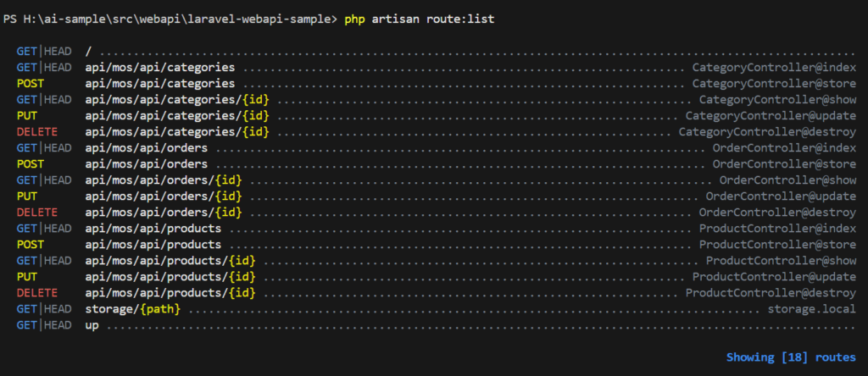
Task: Click the POST method of the orders route
Action: tap(31, 164)
